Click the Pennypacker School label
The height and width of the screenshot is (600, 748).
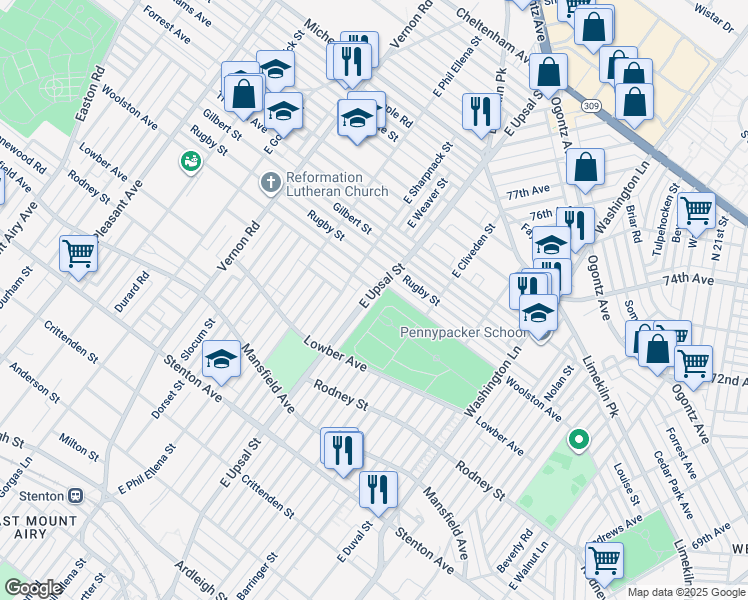(x=463, y=332)
